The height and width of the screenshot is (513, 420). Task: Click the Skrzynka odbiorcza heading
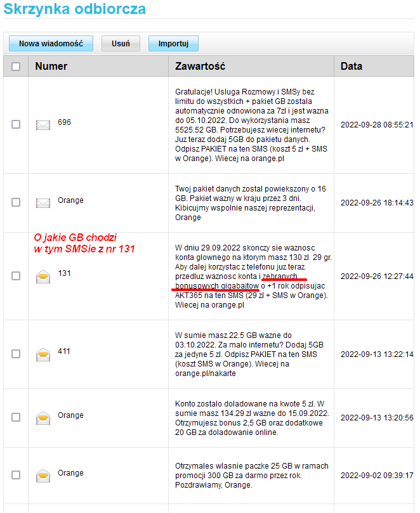[75, 10]
